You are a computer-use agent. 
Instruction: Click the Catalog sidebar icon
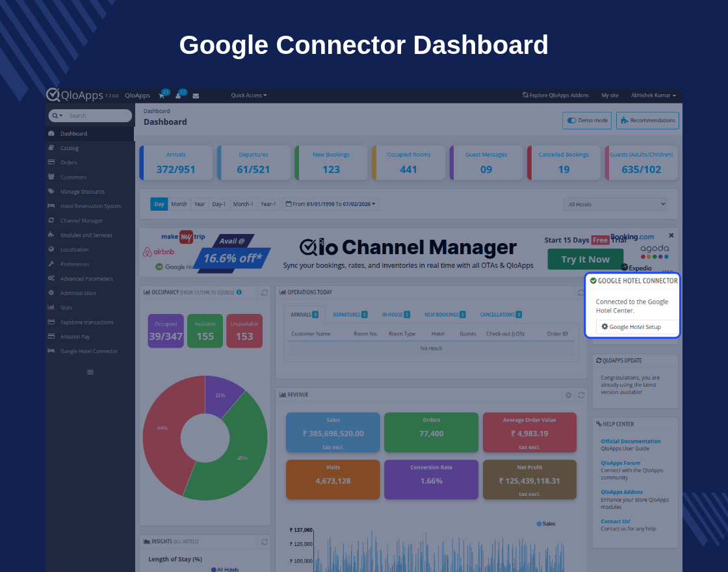pyautogui.click(x=51, y=148)
